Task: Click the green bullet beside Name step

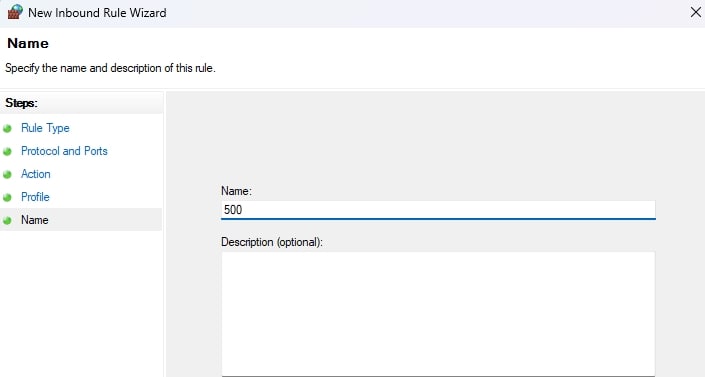Action: tap(7, 220)
